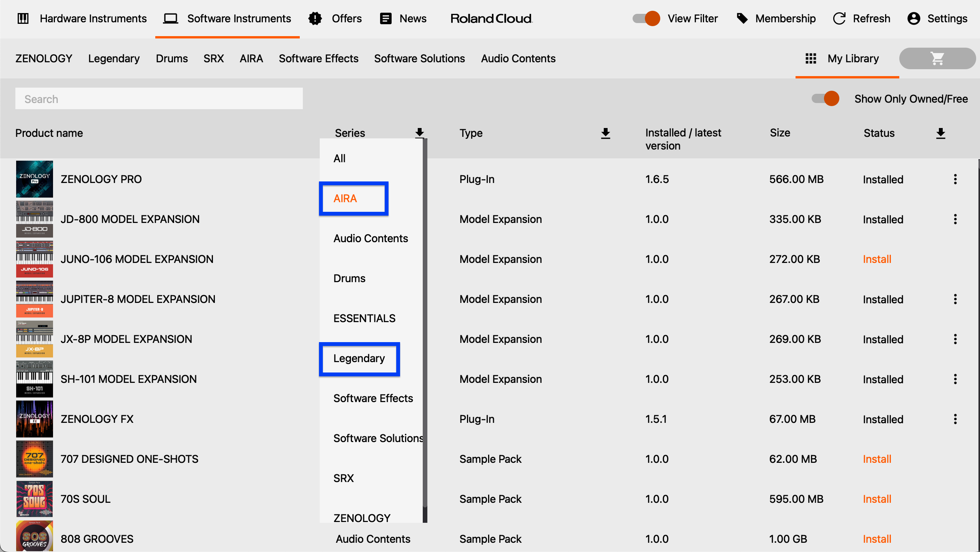Viewport: 980px width, 552px height.
Task: Collapse the Series filter dropdown arrow
Action: pos(420,133)
